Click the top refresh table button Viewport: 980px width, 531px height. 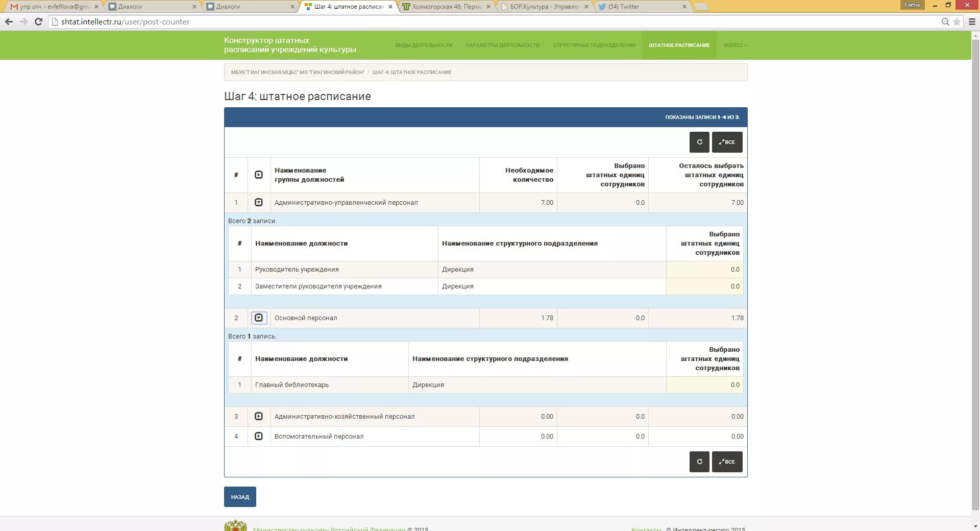[699, 142]
